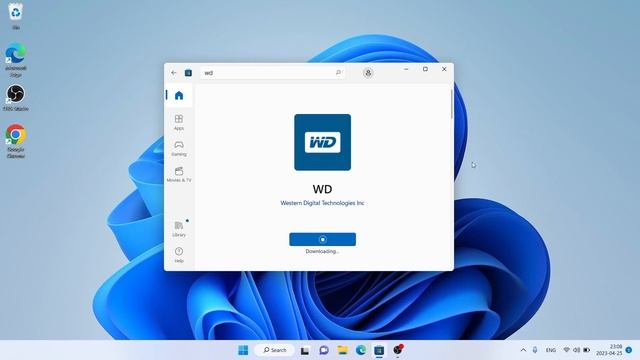Go back with the Store back arrow
Screen dimensions: 640x360
pos(174,73)
